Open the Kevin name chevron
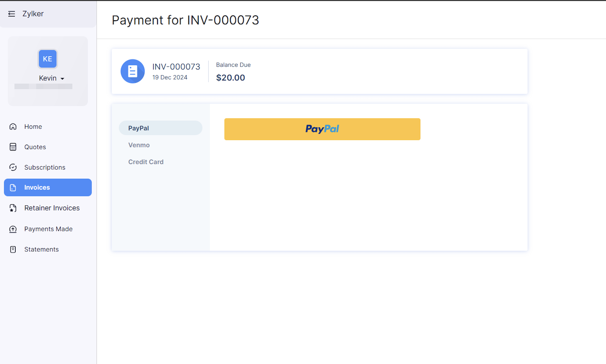The image size is (606, 364). [63, 78]
